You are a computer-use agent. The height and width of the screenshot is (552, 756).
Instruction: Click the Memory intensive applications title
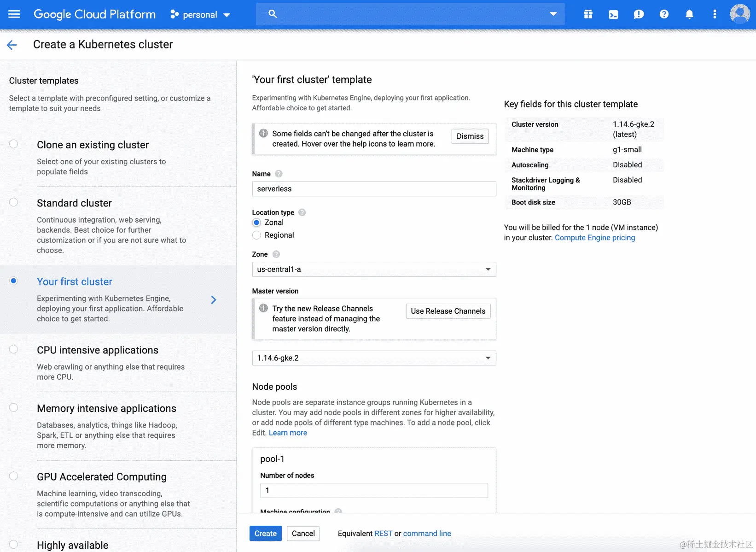[106, 408]
